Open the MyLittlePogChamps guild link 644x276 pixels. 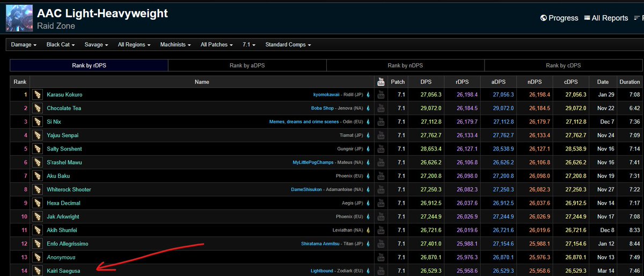tap(313, 162)
